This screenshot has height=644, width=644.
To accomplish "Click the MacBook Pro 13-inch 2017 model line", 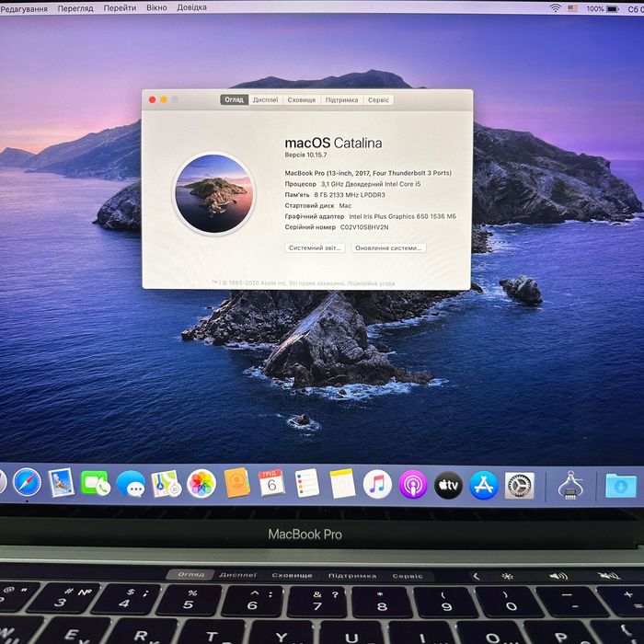I will [368, 173].
